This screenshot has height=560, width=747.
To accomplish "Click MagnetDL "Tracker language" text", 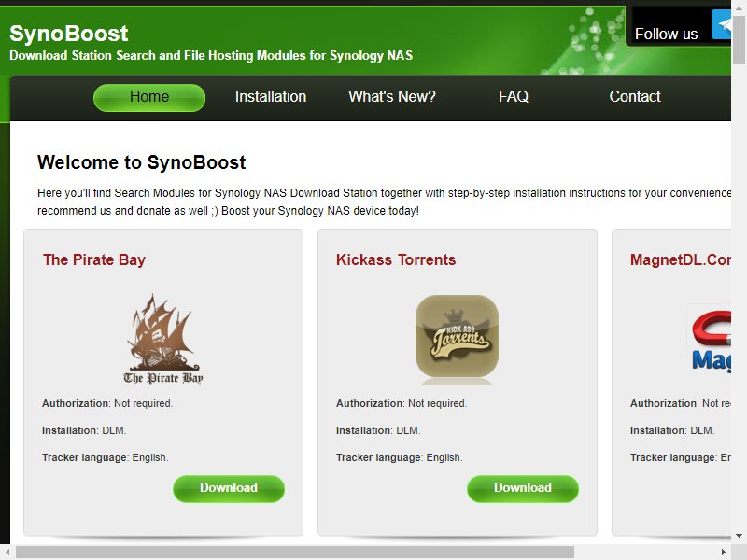I will coord(672,457).
